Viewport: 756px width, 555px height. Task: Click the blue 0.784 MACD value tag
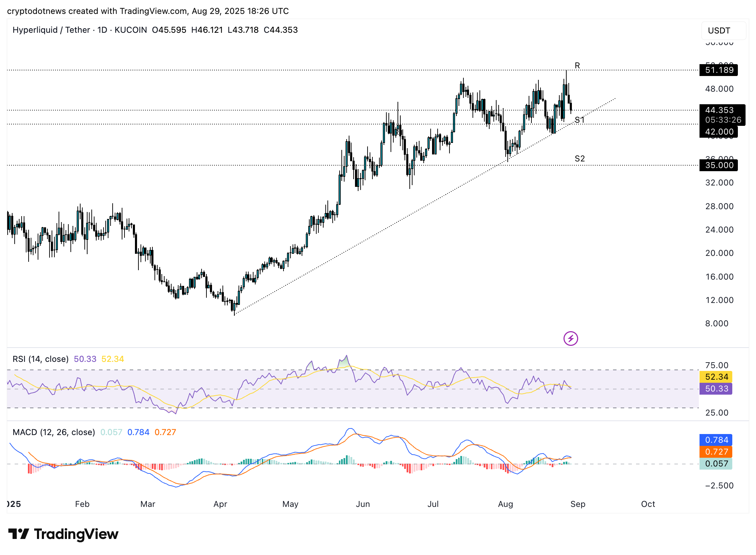click(716, 440)
